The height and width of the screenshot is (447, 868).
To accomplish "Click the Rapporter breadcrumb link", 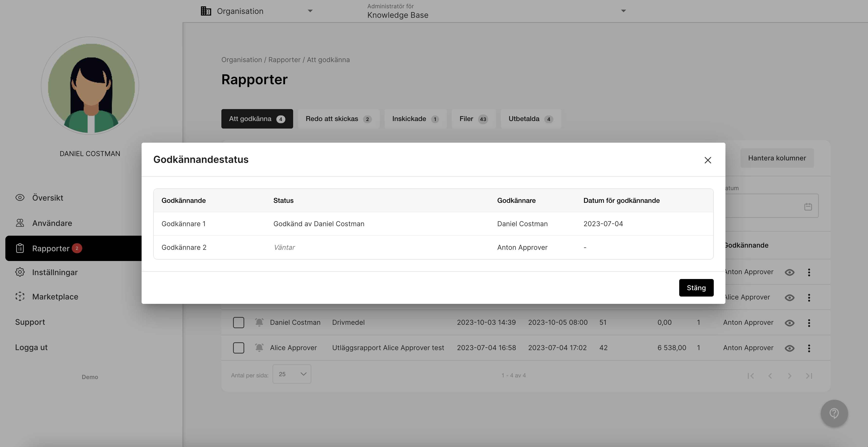I will click(x=284, y=60).
